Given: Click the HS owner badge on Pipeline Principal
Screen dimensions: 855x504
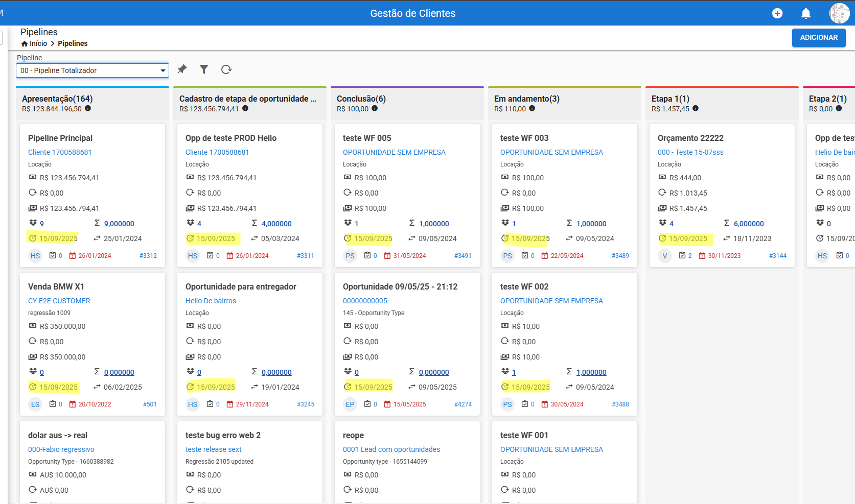Looking at the screenshot, I should point(35,256).
